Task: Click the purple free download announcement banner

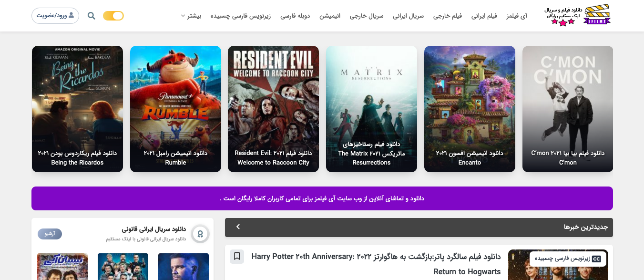Action: click(x=322, y=198)
